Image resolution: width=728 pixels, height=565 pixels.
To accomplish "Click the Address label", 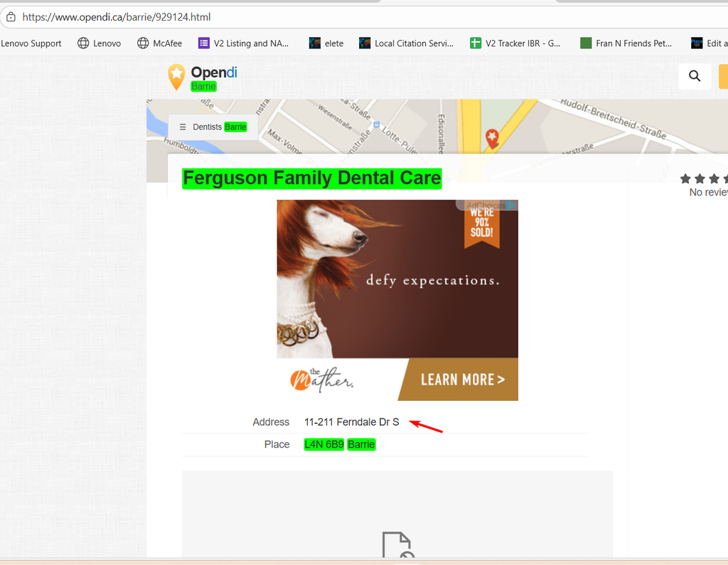I will 271,422.
